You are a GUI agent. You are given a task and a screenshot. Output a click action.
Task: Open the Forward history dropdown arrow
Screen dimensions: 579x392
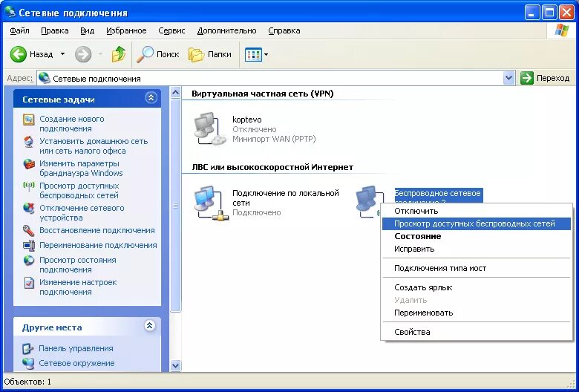pos(100,55)
